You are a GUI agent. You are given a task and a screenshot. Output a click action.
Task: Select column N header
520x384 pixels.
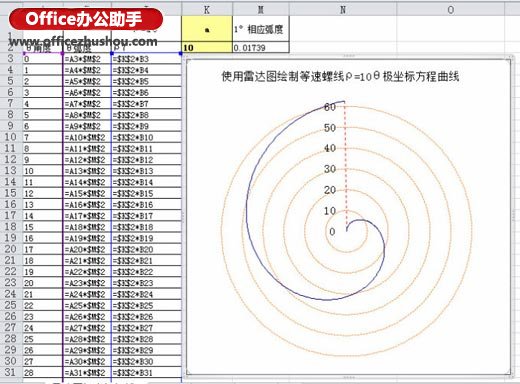pyautogui.click(x=343, y=10)
